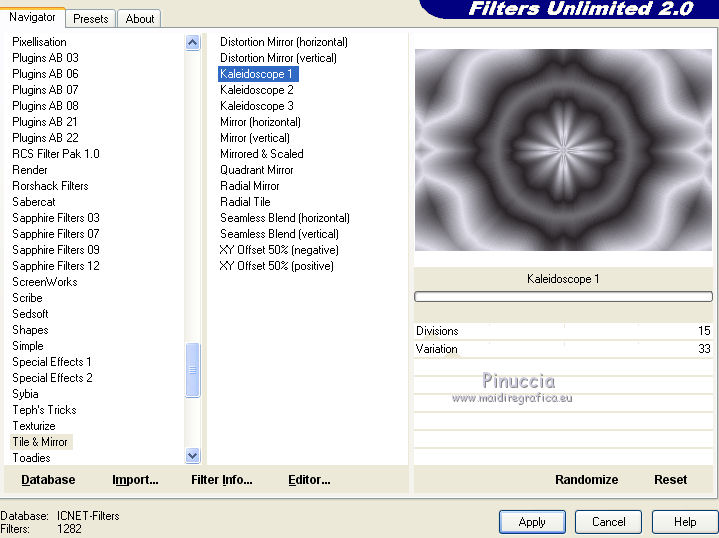Select Pixellisation category
719x538 pixels.
(39, 42)
